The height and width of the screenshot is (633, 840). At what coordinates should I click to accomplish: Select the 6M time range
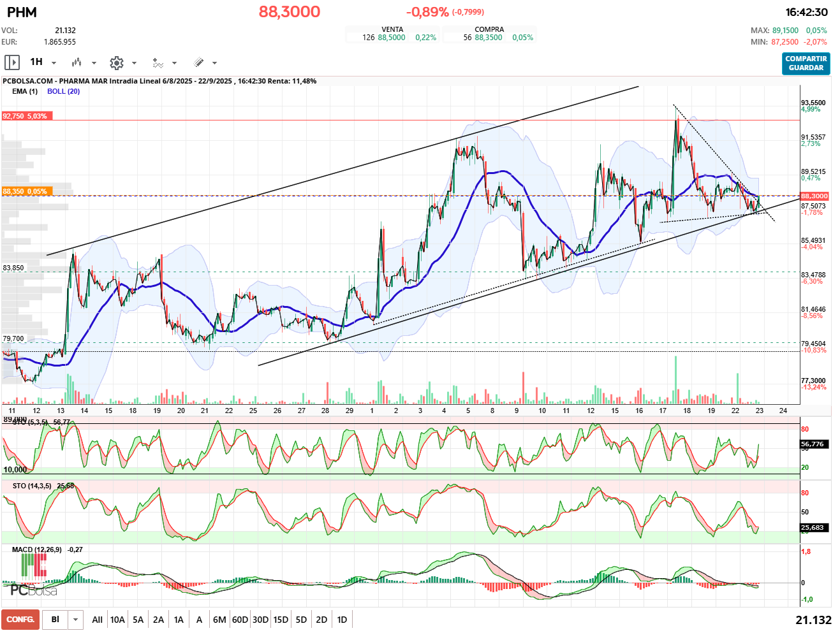pos(219,620)
